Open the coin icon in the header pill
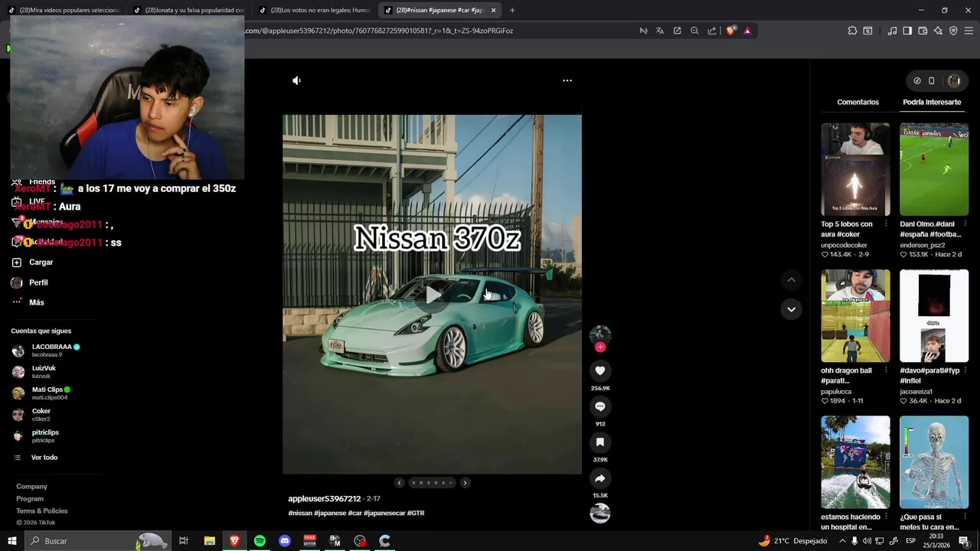This screenshot has width=980, height=551. [x=917, y=80]
